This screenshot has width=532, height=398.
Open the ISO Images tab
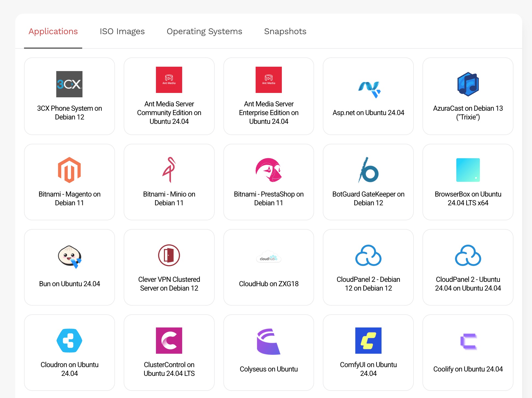pyautogui.click(x=122, y=31)
